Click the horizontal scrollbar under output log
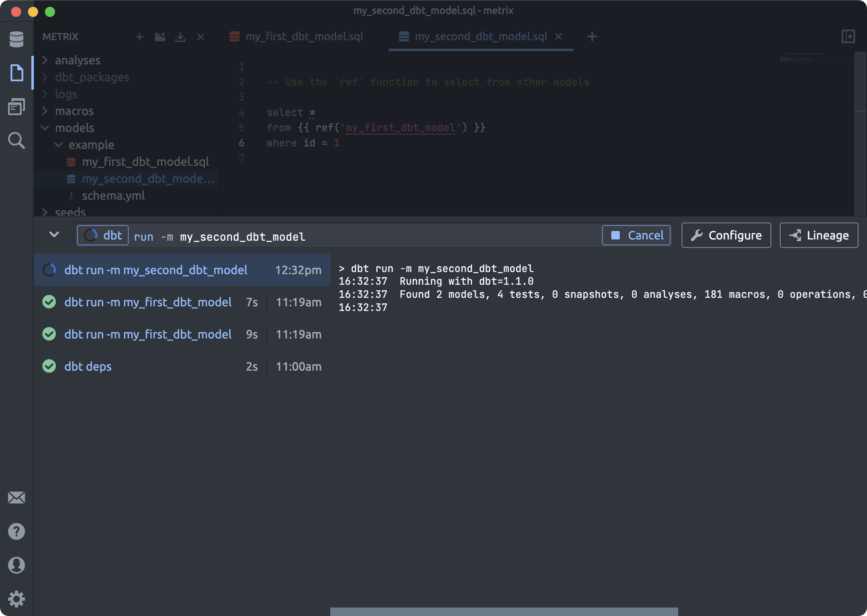 pos(504,612)
